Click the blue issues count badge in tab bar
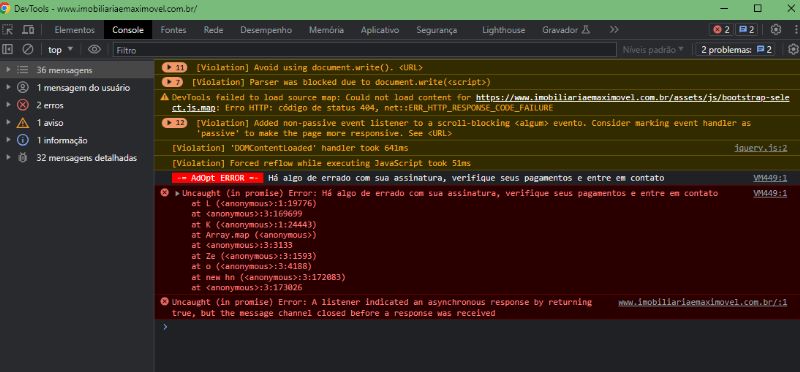This screenshot has width=800, height=372. [x=747, y=30]
